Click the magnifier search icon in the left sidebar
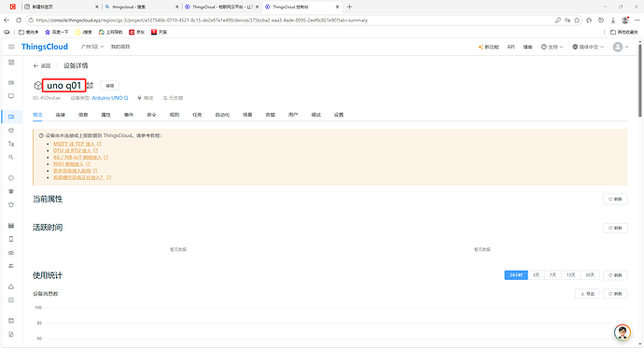Viewport: 644px width, 348px height. [11, 157]
